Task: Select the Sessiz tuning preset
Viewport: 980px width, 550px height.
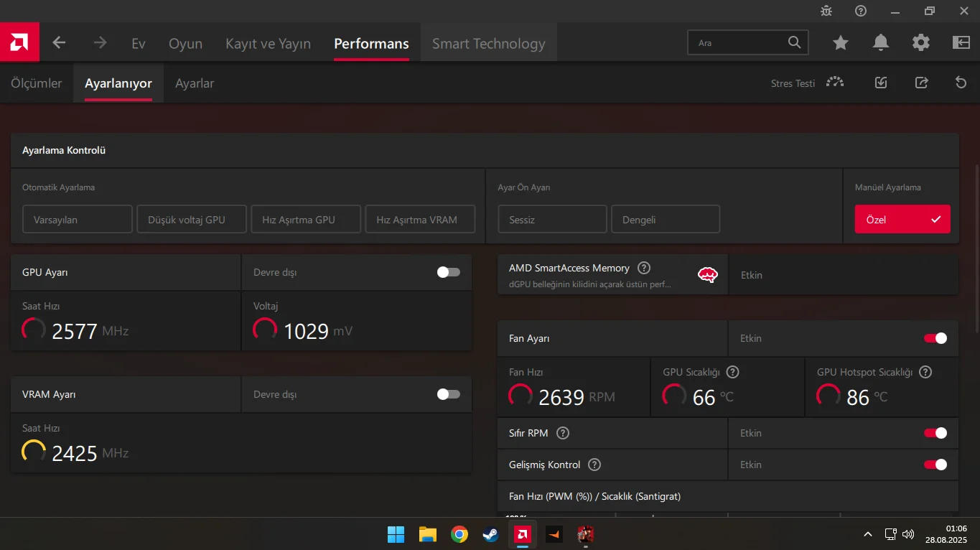Action: point(552,219)
